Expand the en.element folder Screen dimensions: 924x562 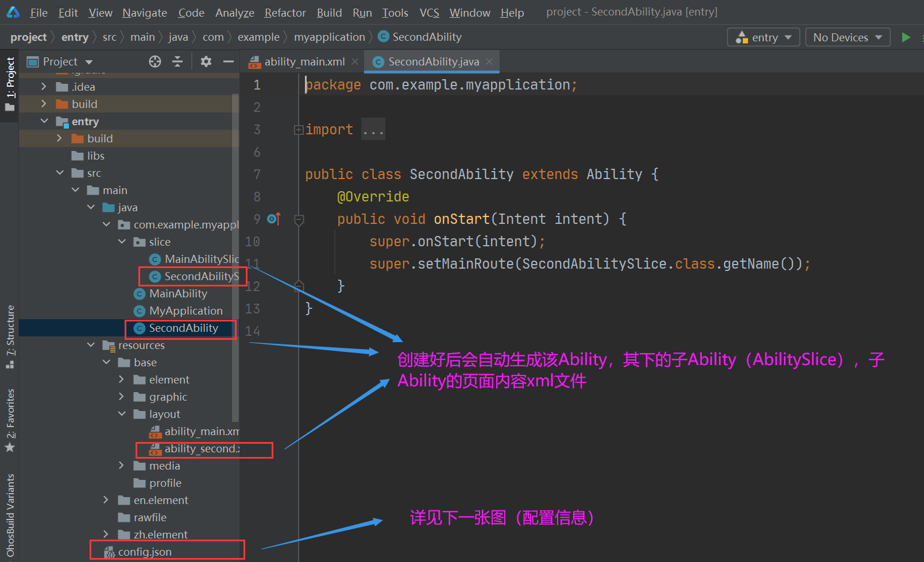[106, 500]
